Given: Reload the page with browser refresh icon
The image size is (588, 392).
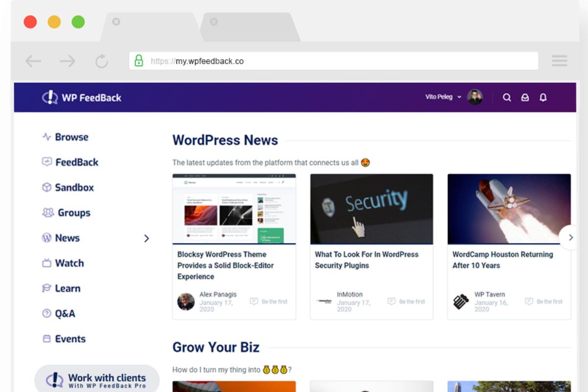Looking at the screenshot, I should tap(101, 61).
